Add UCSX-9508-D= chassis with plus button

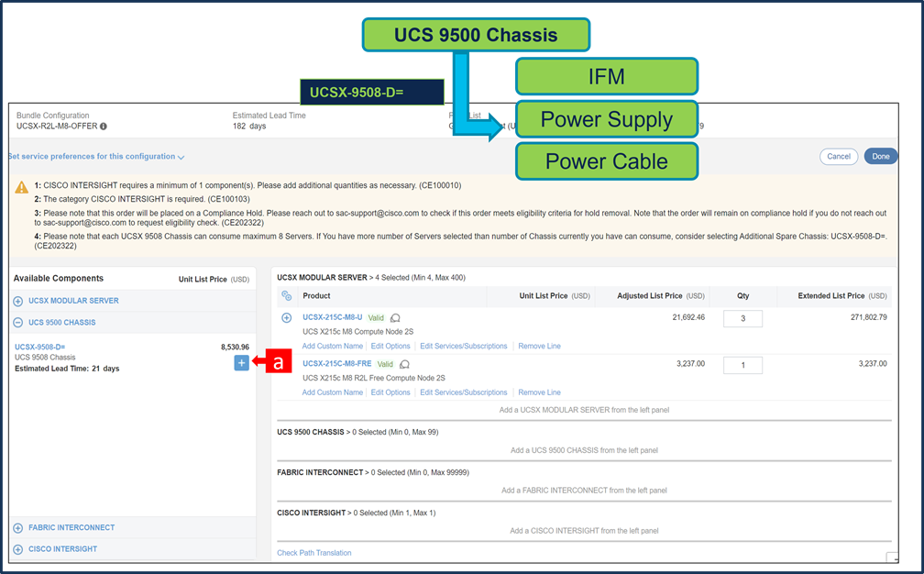point(241,363)
